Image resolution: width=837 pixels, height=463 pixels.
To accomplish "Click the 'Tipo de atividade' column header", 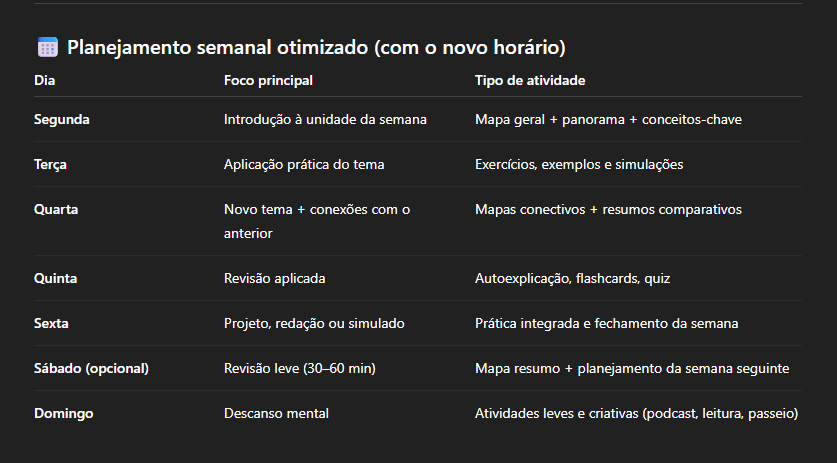I will click(529, 80).
